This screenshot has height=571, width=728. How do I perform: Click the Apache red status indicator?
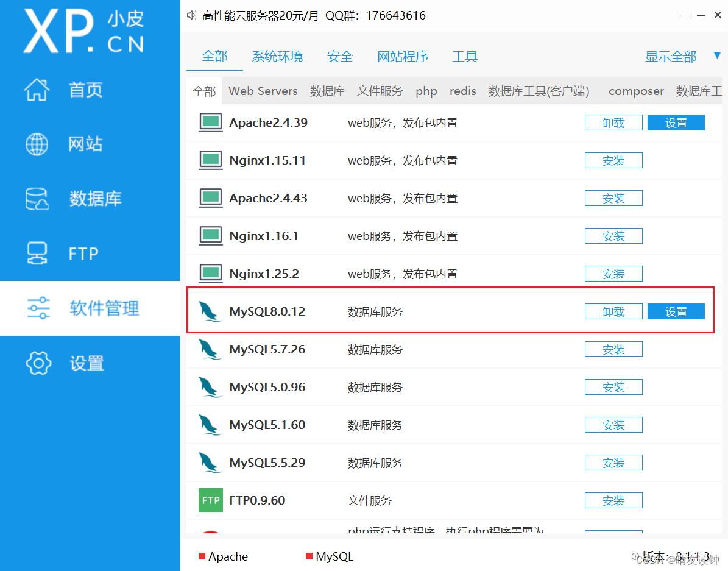tap(202, 556)
